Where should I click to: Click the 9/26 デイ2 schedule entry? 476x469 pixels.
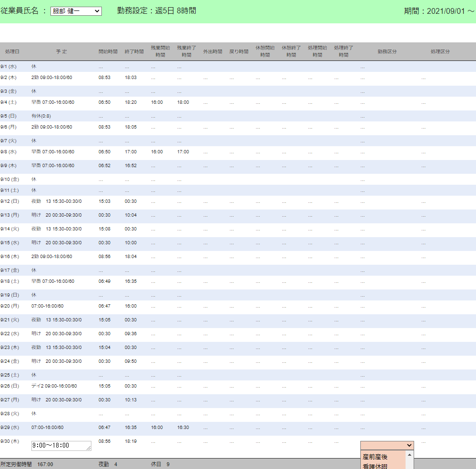pyautogui.click(x=54, y=386)
